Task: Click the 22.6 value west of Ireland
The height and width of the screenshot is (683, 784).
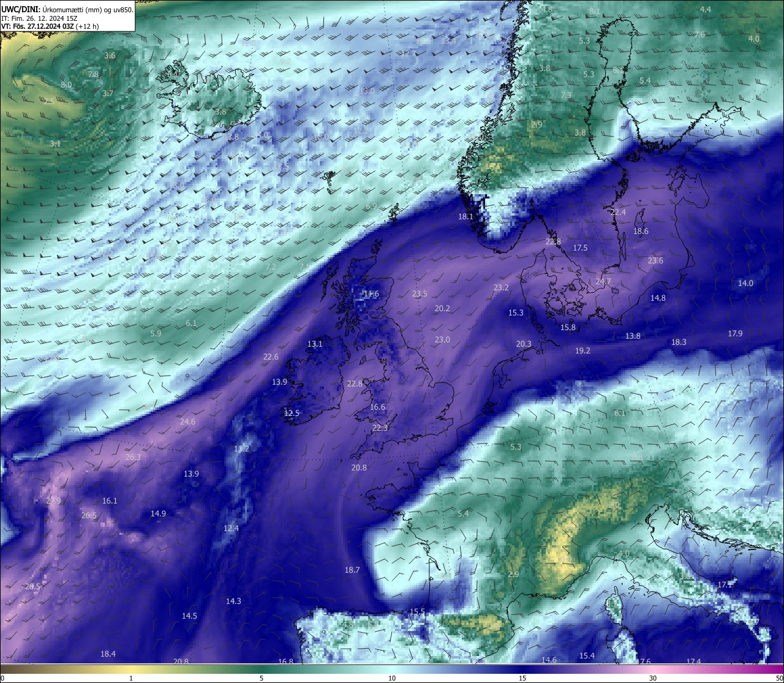Action: click(271, 357)
